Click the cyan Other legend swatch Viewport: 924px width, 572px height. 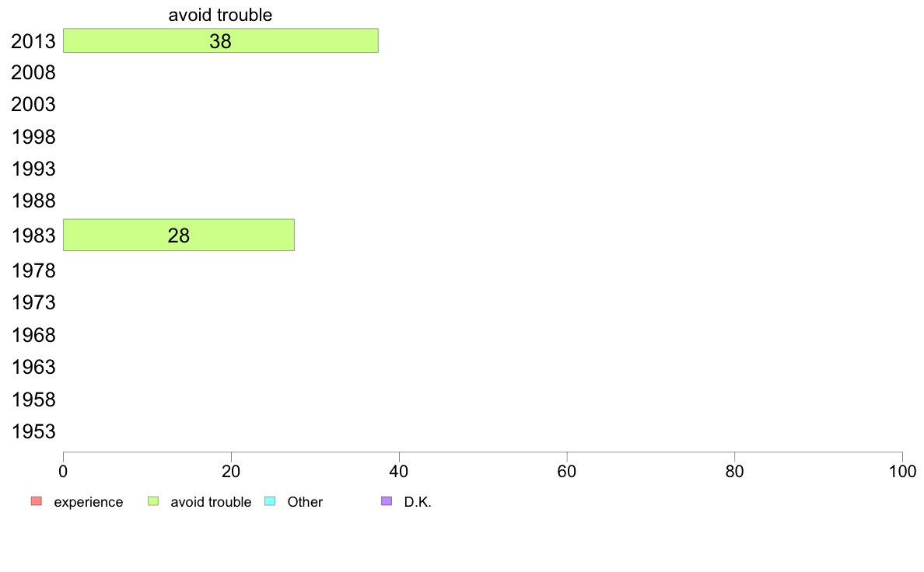point(270,501)
